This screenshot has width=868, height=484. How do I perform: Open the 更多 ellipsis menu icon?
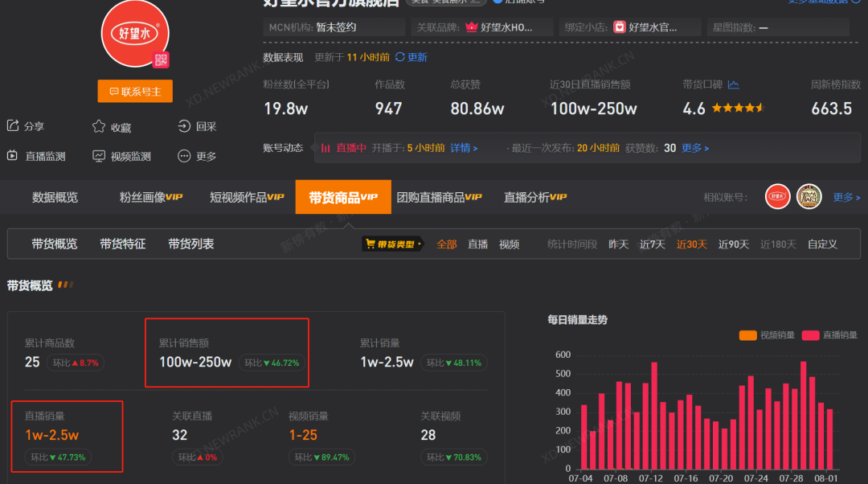coord(184,156)
